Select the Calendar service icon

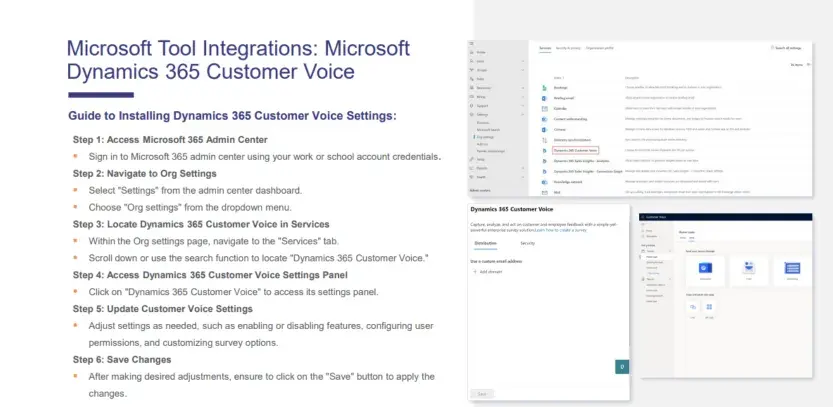pos(545,108)
